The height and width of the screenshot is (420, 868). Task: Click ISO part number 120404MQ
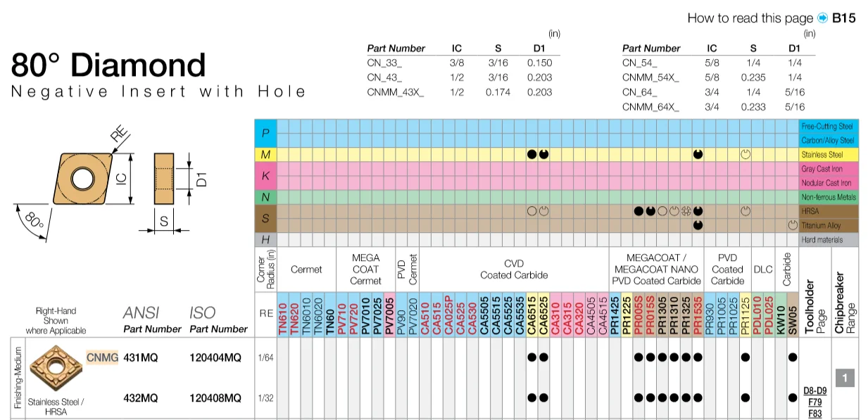tap(215, 357)
